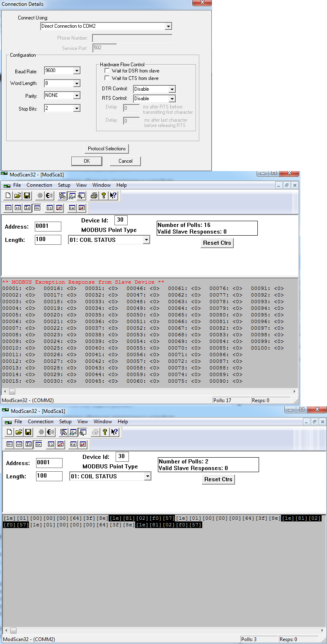Click Print icon in window with 16 polls
Viewport: 327px width, 644px height.
(x=94, y=196)
